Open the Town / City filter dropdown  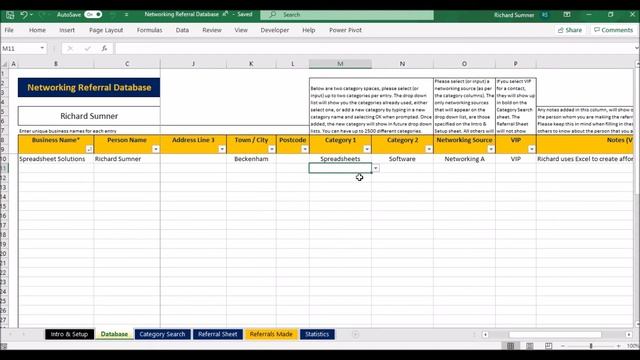pos(271,149)
